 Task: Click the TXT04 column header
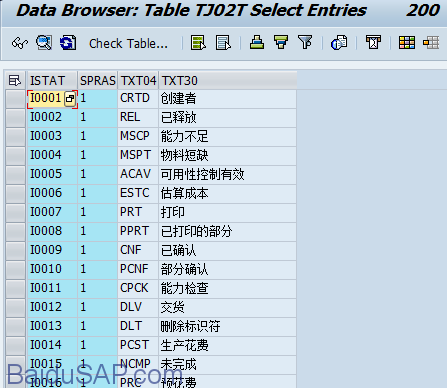138,80
